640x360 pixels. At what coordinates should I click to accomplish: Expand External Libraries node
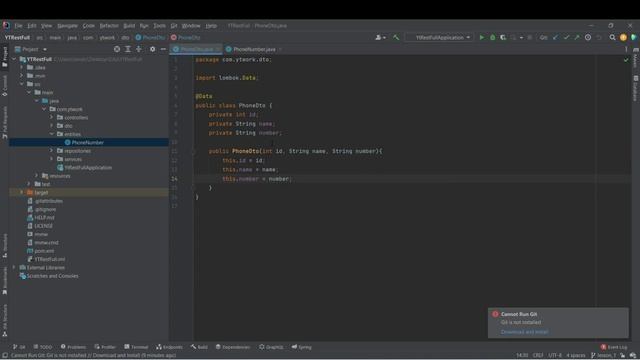[14, 267]
